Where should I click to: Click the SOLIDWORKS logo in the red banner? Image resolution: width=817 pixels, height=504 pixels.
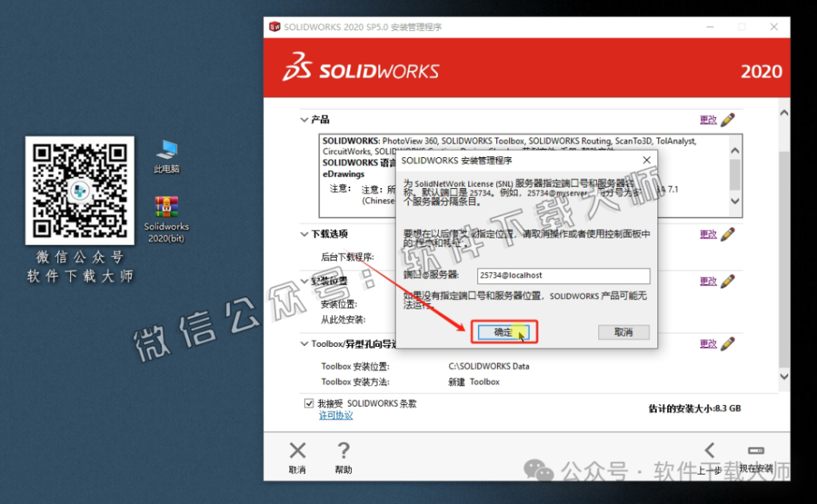click(361, 70)
